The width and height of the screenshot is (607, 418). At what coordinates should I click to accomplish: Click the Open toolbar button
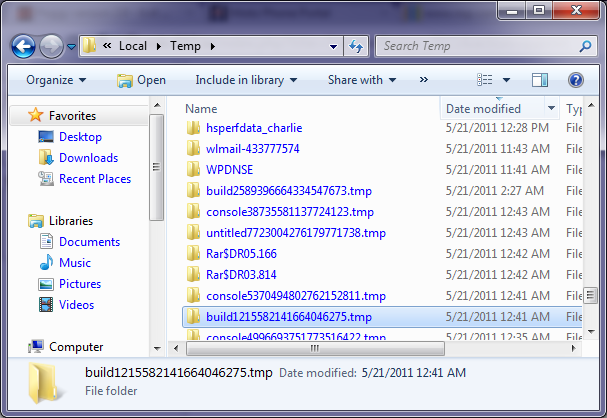coord(141,80)
